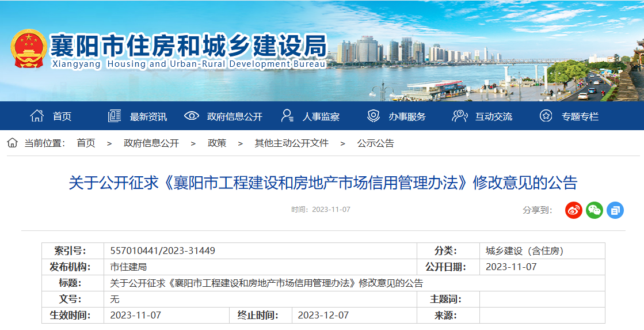Viewport: 644px width, 330px height.
Task: Click the 公示公告 breadcrumb link
Action: tap(375, 143)
